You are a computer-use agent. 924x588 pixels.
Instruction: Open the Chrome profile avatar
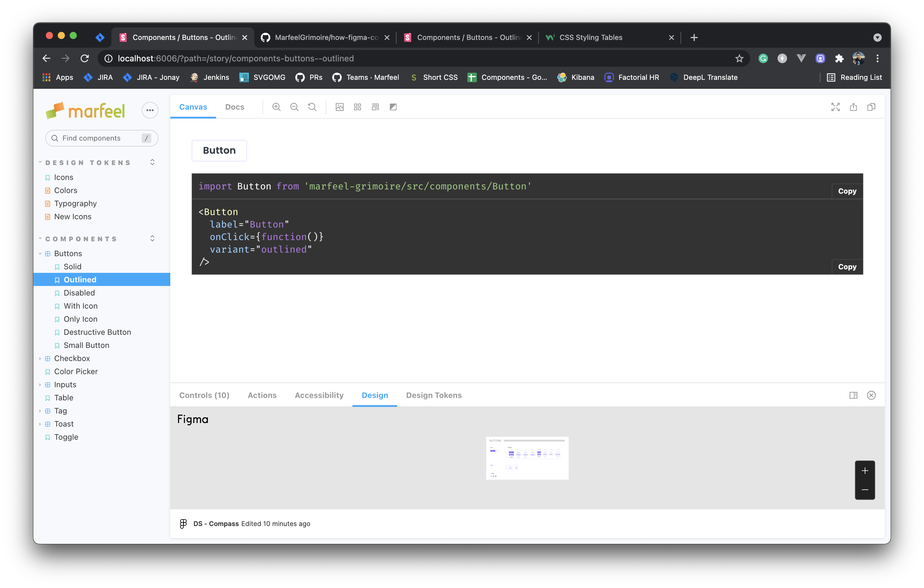tap(859, 58)
